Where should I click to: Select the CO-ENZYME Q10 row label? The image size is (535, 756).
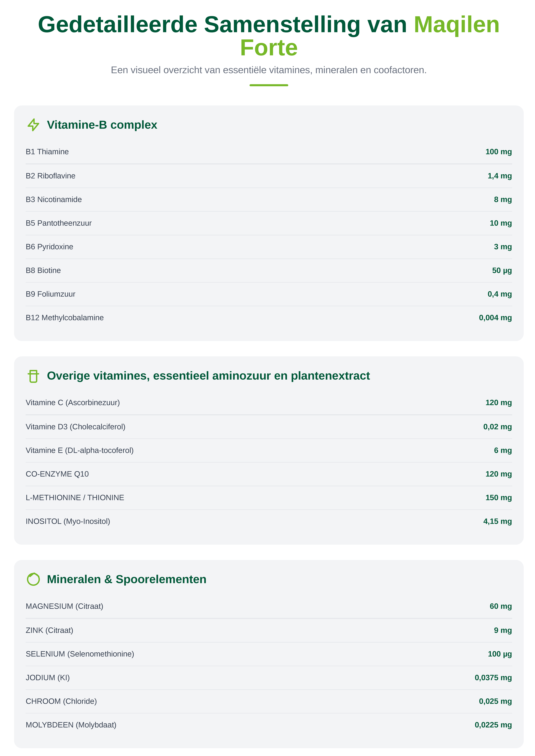[x=57, y=474]
